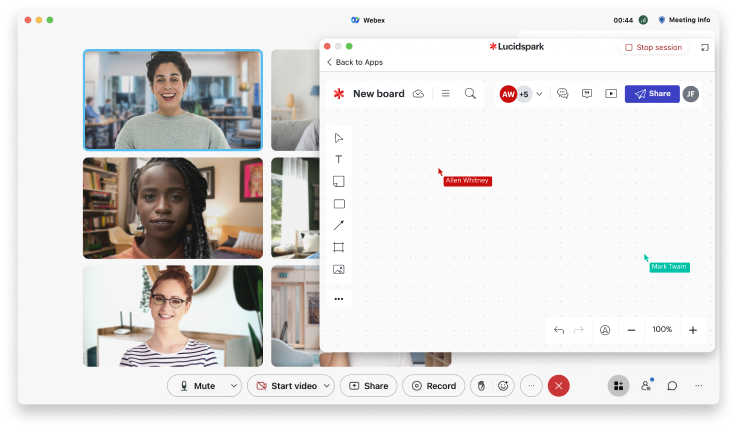Open the Lucidspark board search
This screenshot has width=735, height=428.
point(470,94)
